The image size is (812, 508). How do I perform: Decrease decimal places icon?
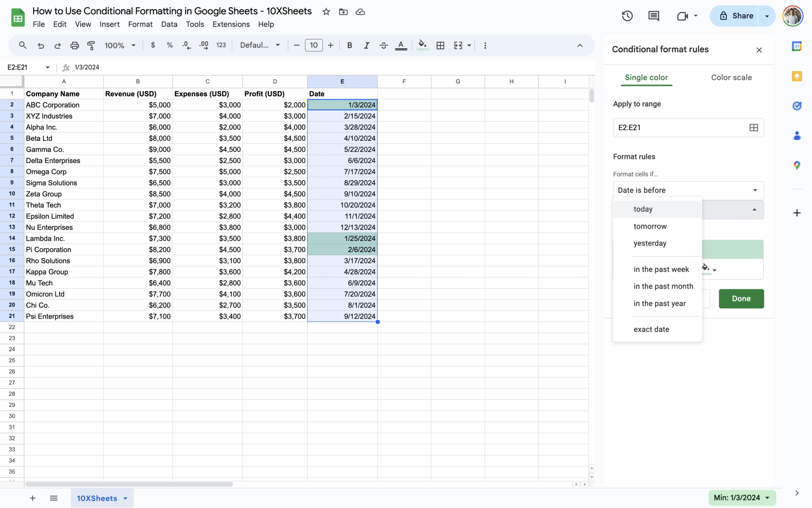click(186, 45)
